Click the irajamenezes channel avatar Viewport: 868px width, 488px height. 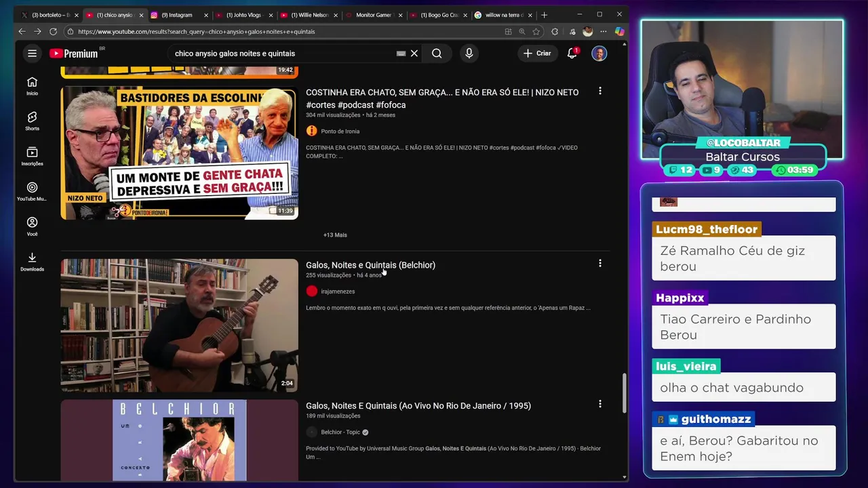point(312,291)
